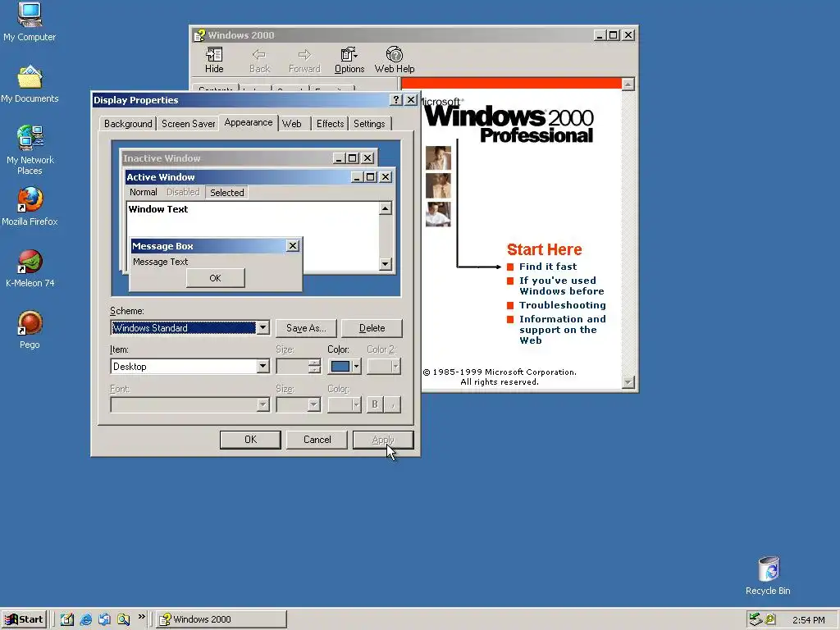The image size is (840, 630).
Task: Launch Internet Explorer from quick launch
Action: [85, 619]
